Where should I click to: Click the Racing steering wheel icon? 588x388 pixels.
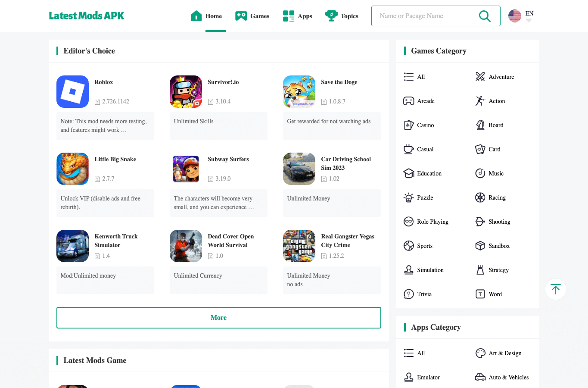[x=480, y=197]
